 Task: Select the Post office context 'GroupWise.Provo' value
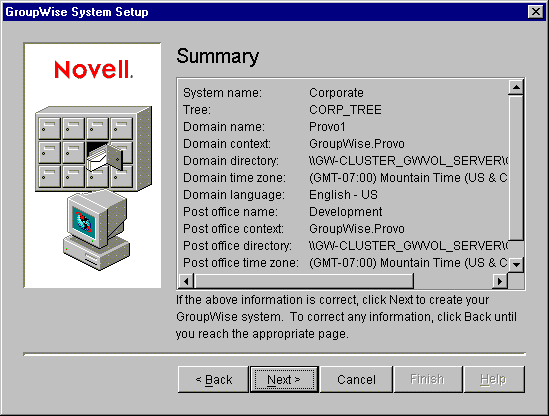[x=357, y=229]
